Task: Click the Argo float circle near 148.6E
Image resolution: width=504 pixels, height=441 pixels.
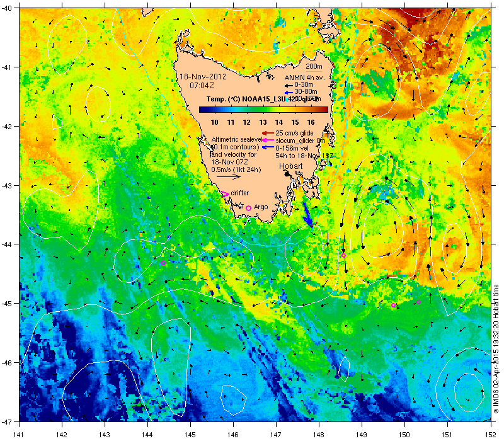Action: point(343,256)
